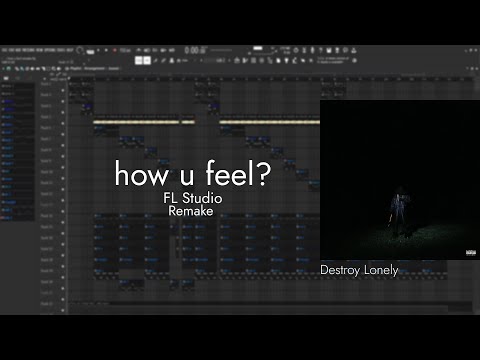Open the OPTIONS menu
The image size is (480, 360).
click(x=50, y=50)
